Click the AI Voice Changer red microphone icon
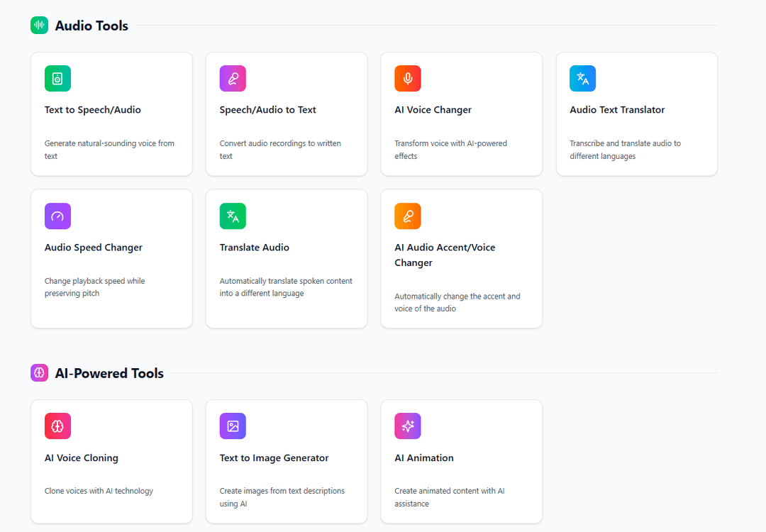The height and width of the screenshot is (532, 766). tap(408, 78)
